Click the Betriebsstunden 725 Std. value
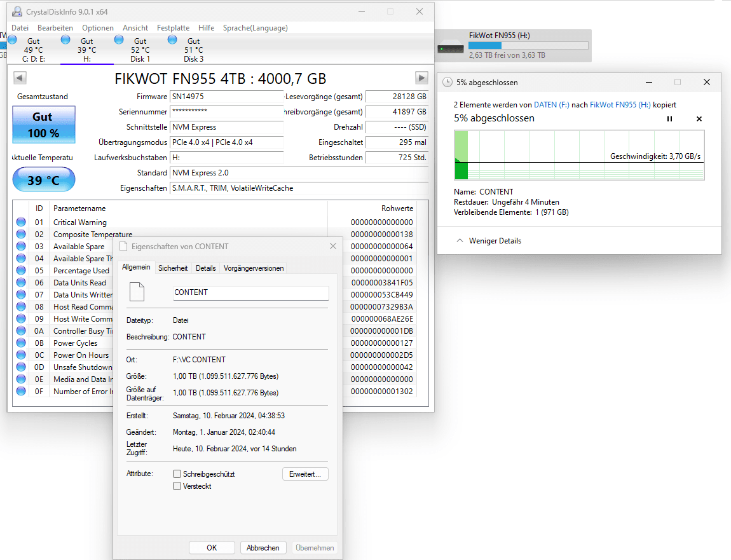 tap(397, 158)
